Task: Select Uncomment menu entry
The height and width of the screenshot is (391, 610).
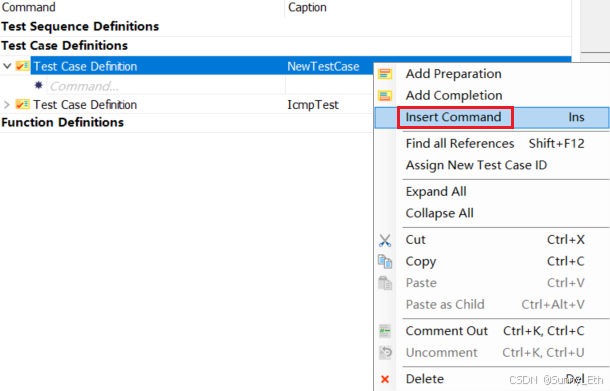Action: pos(492,352)
